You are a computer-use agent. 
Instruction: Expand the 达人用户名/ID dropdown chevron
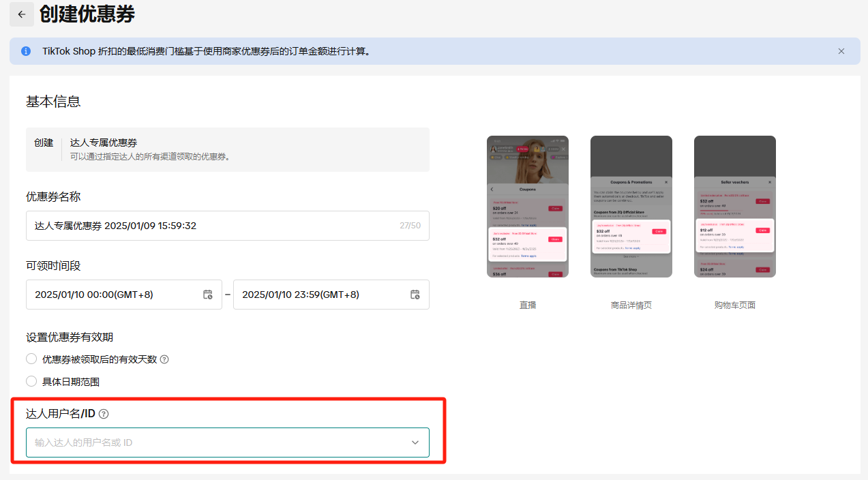(x=415, y=442)
